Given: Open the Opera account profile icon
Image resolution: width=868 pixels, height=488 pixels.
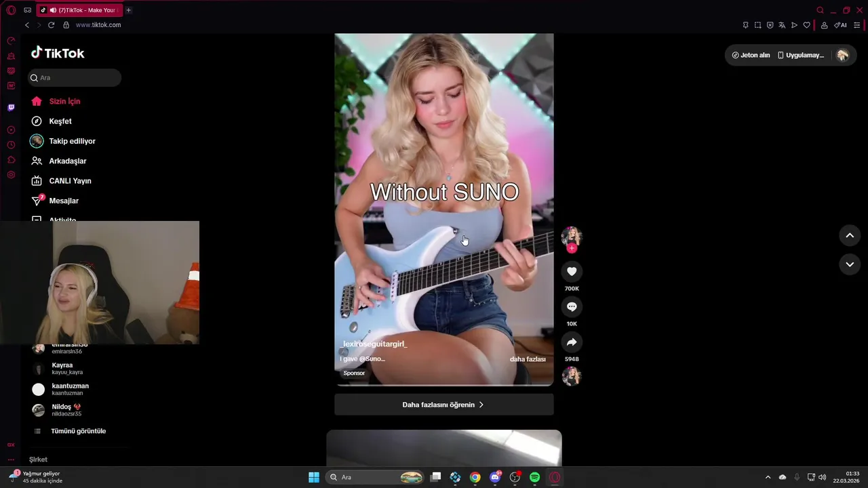Looking at the screenshot, I should tap(824, 25).
